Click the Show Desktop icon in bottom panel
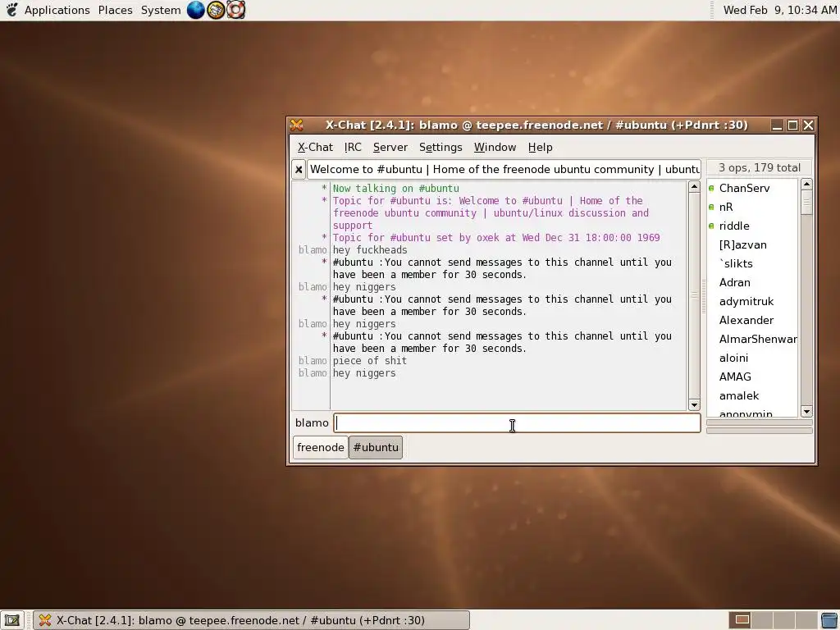This screenshot has width=840, height=630. 11,620
